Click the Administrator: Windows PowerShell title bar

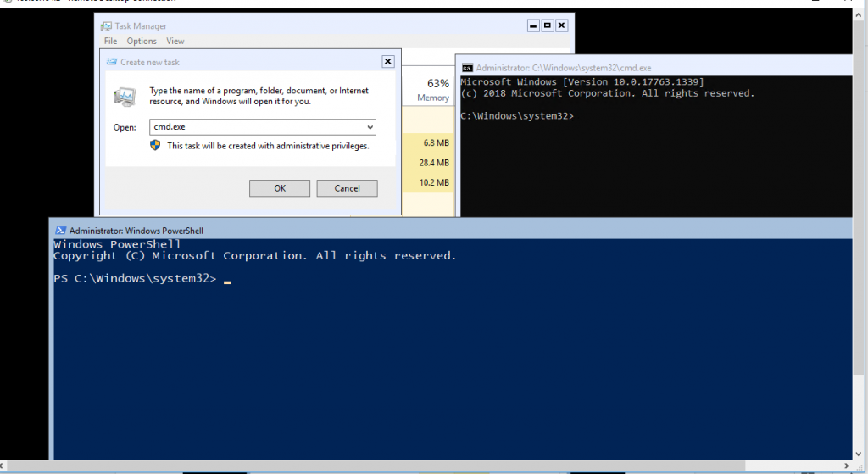pyautogui.click(x=451, y=231)
